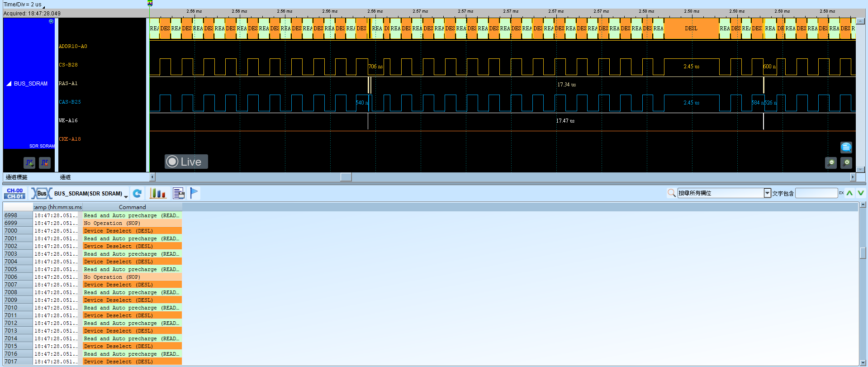Click the 文字包含 search text field

pyautogui.click(x=816, y=193)
